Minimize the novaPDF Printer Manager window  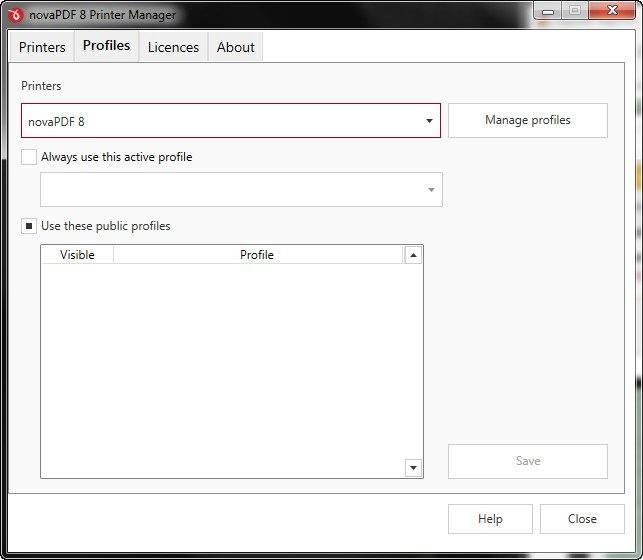click(547, 11)
